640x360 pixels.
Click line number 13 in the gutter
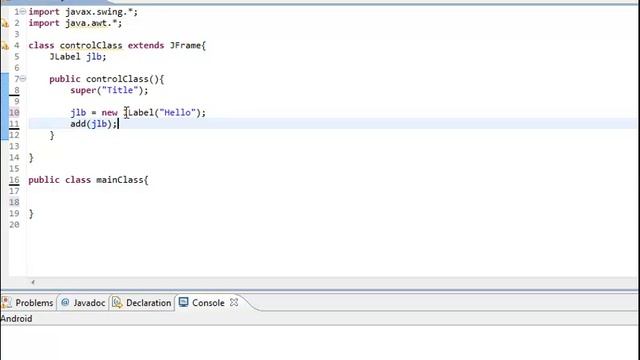click(x=14, y=146)
